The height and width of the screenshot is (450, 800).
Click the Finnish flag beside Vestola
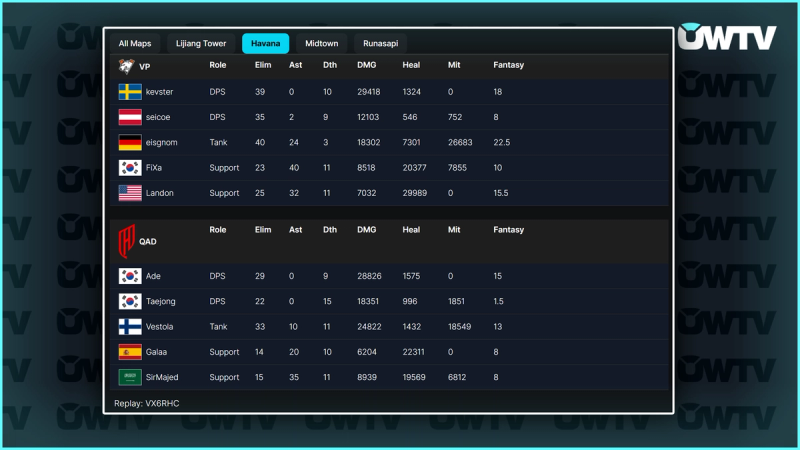click(x=130, y=327)
